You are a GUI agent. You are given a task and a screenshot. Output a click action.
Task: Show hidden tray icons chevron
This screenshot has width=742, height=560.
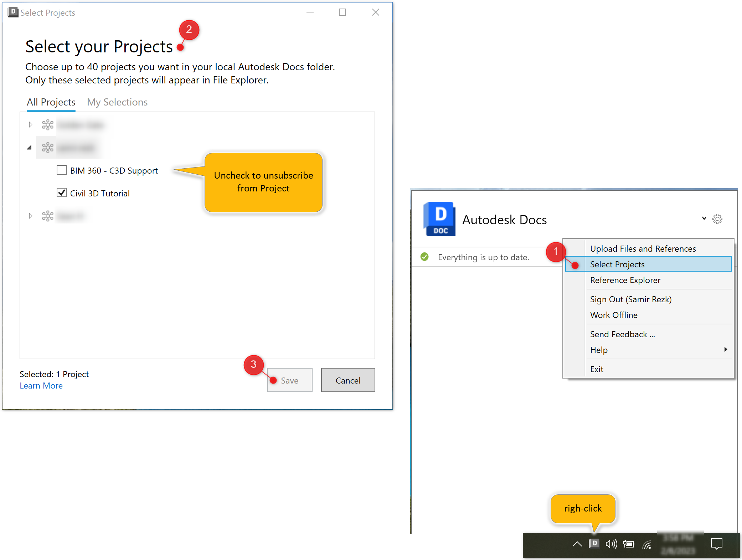[577, 544]
